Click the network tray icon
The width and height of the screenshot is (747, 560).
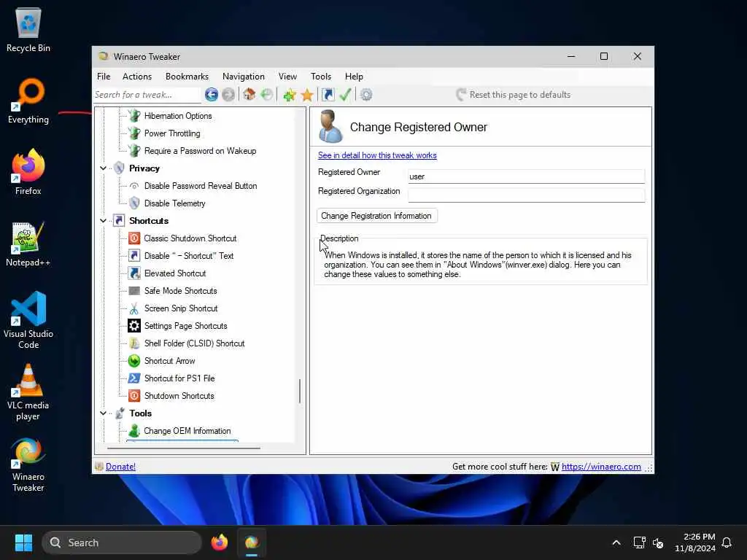tap(639, 542)
